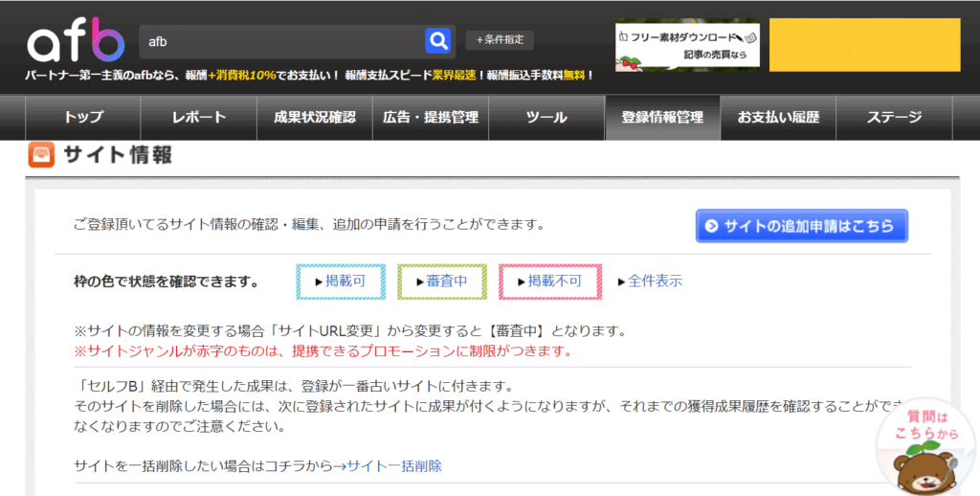
Task: Click サイトの追加申請はこちら button
Action: pos(801,226)
